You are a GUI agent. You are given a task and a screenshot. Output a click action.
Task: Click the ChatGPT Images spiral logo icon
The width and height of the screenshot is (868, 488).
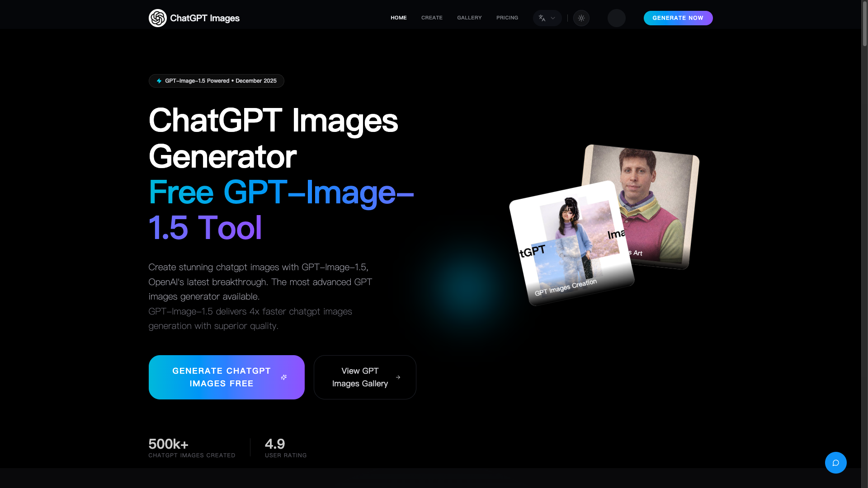coord(157,18)
